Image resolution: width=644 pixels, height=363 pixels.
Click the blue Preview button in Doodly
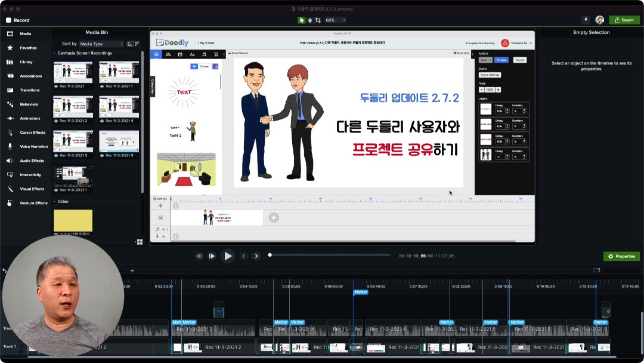tap(501, 60)
